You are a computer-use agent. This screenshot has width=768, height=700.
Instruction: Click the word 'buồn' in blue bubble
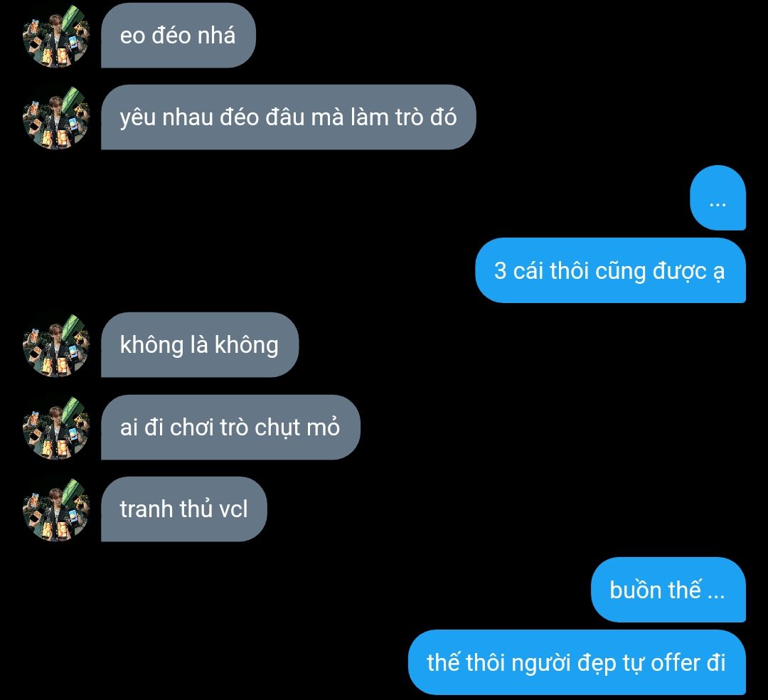(636, 590)
